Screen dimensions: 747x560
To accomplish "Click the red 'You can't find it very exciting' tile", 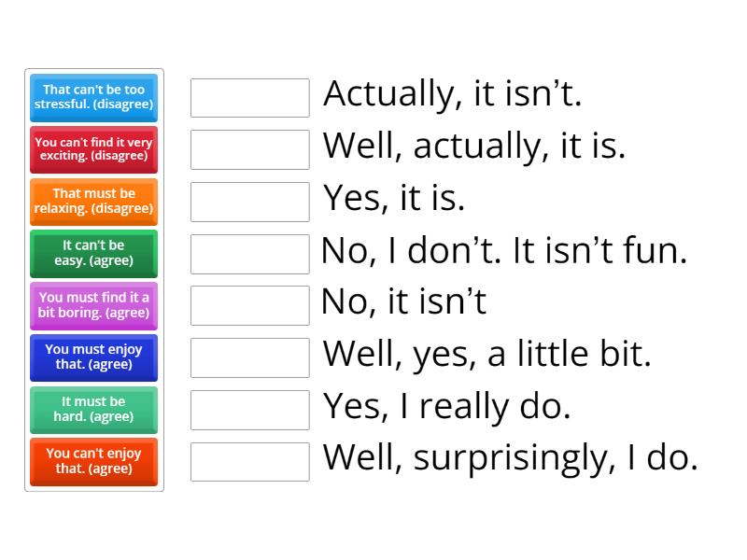I will click(93, 149).
